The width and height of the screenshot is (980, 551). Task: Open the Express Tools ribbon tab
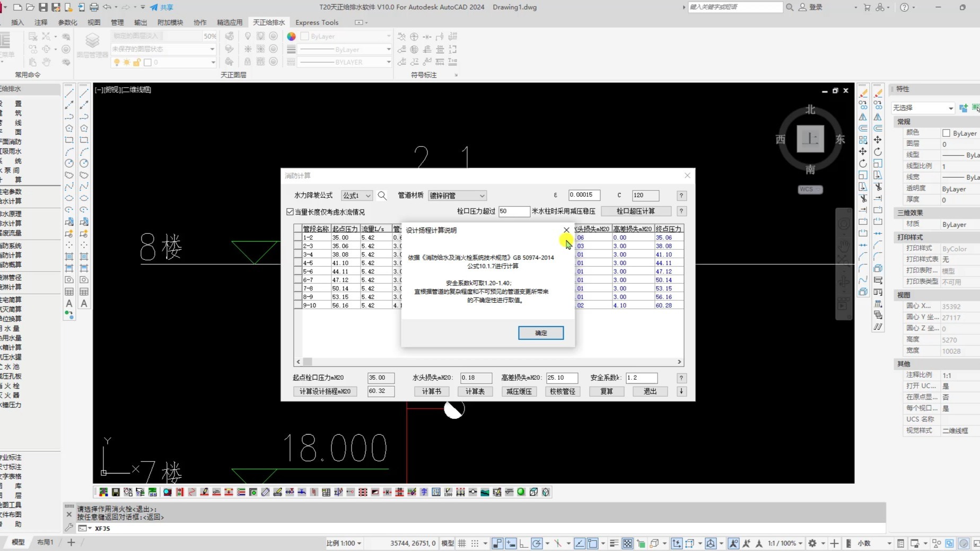[317, 22]
